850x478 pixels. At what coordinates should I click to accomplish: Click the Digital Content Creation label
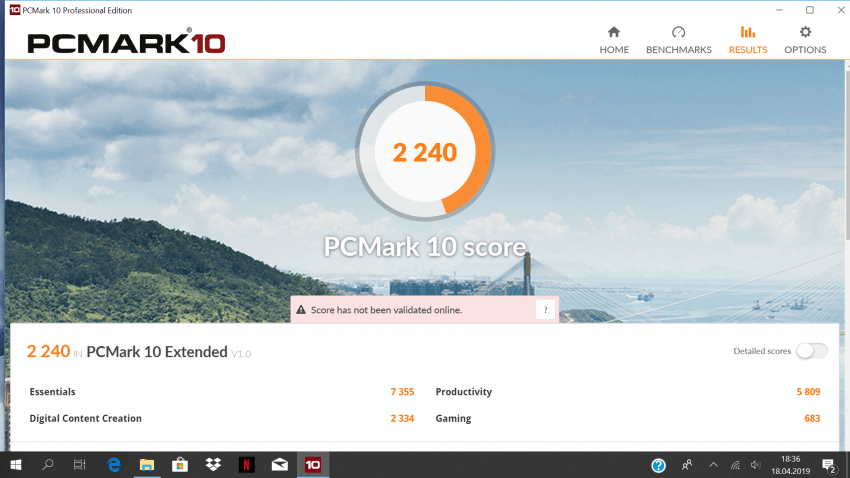coord(86,418)
